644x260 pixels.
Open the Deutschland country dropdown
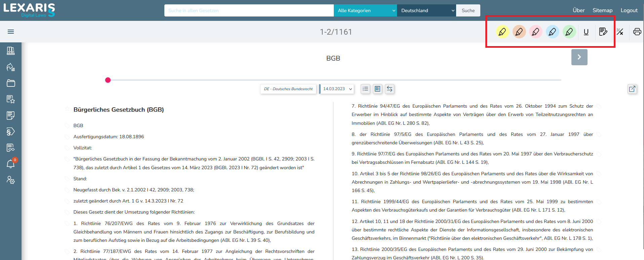[x=427, y=10]
